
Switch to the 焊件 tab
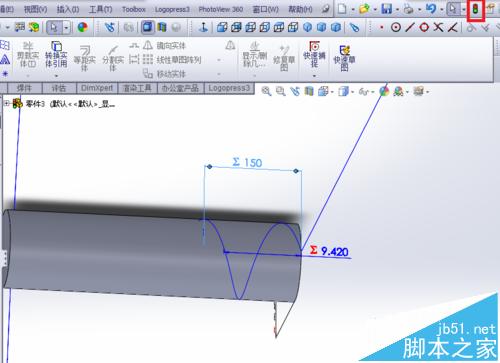pos(24,88)
